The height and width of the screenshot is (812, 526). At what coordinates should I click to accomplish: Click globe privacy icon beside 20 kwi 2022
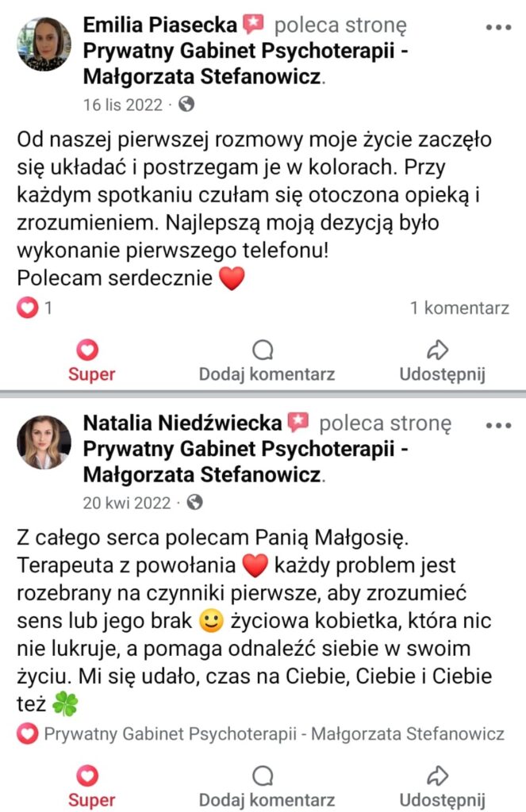(194, 502)
